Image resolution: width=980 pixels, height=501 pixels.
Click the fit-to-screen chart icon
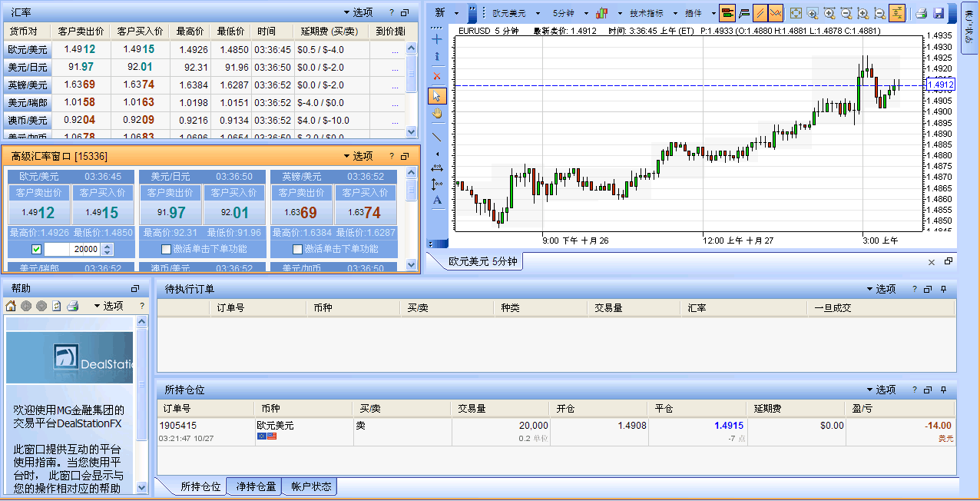pos(796,13)
